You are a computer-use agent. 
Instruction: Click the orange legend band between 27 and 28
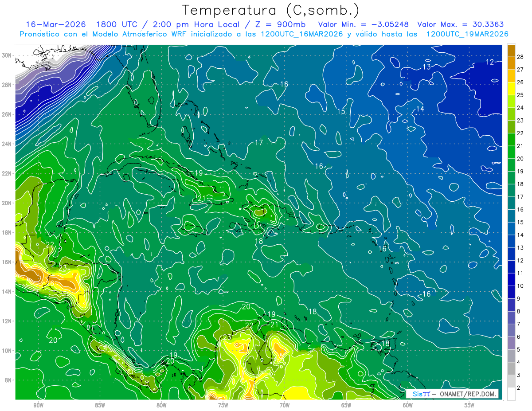(x=511, y=63)
